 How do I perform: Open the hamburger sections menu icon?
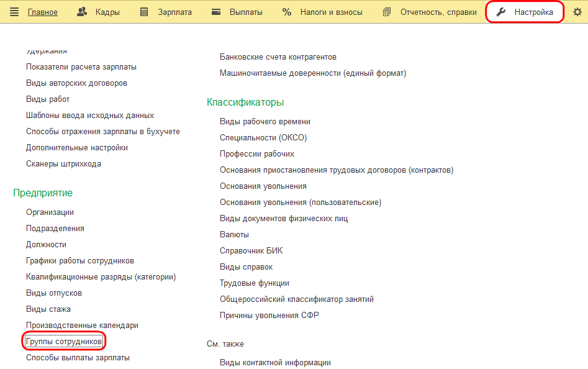14,12
